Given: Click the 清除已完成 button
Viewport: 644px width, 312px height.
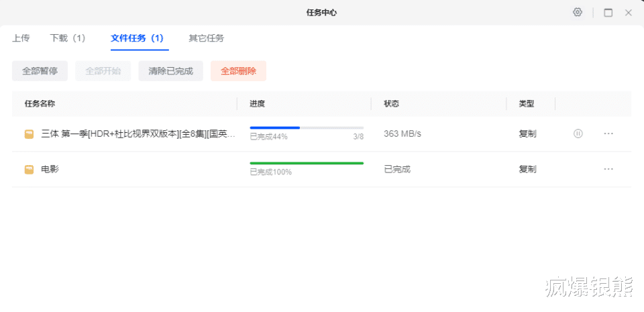Looking at the screenshot, I should click(170, 71).
